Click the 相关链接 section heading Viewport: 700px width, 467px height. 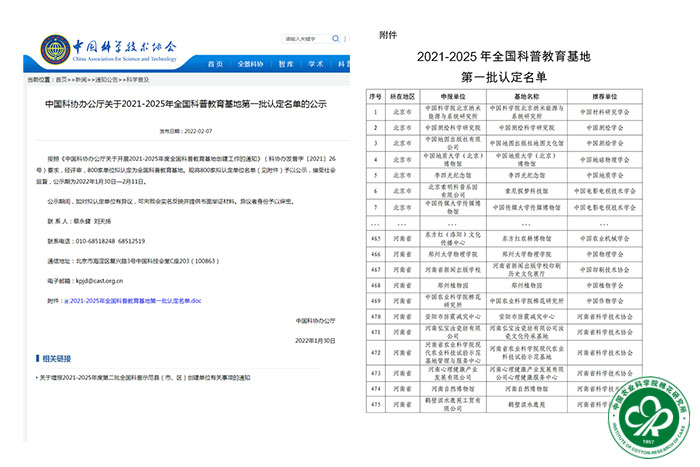point(57,359)
